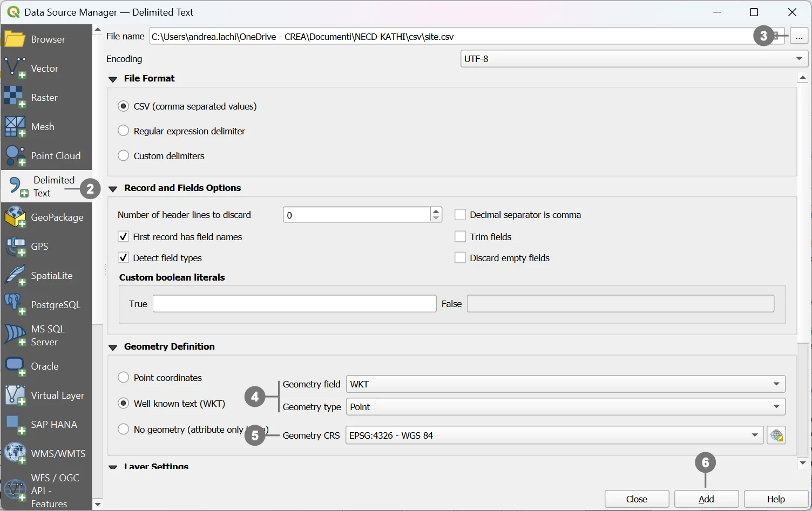Screen dimensions: 812x511
Task: Expand the Geometry type dropdown
Action: click(565, 407)
